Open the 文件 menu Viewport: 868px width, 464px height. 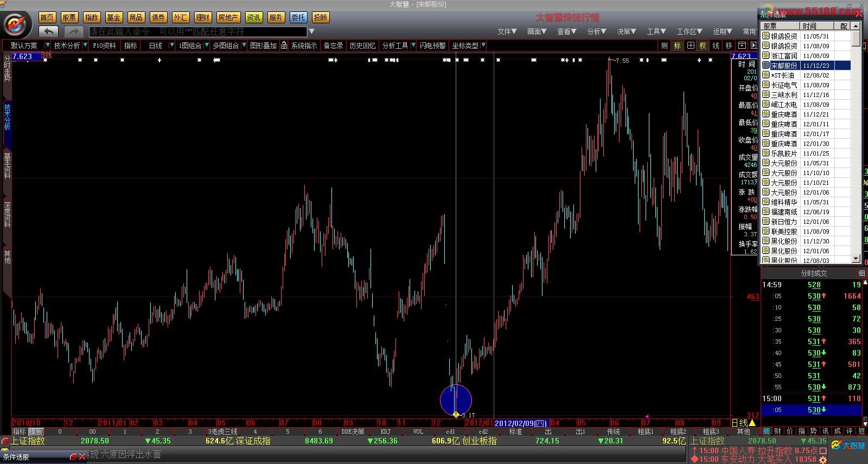pos(507,31)
